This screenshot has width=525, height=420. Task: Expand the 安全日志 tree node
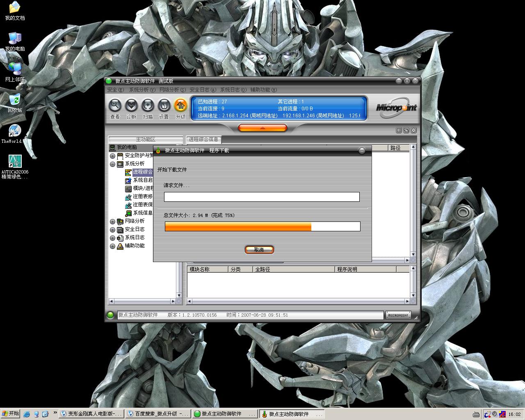point(113,230)
